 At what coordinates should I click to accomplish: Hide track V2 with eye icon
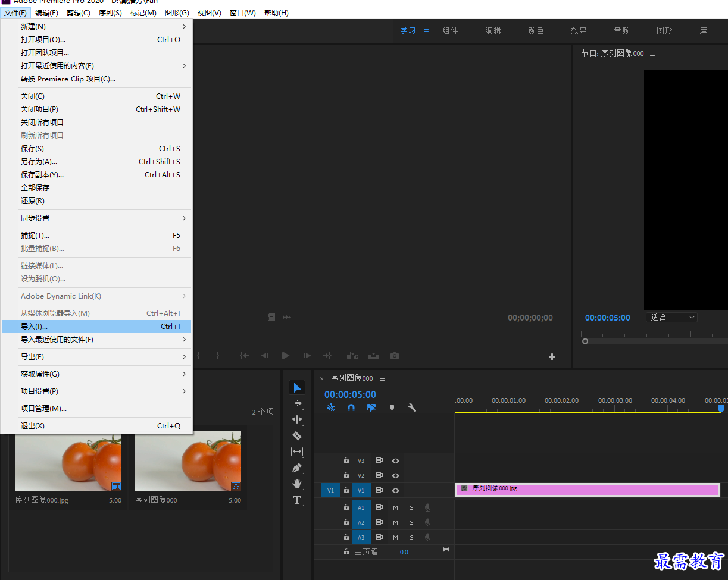(x=395, y=475)
